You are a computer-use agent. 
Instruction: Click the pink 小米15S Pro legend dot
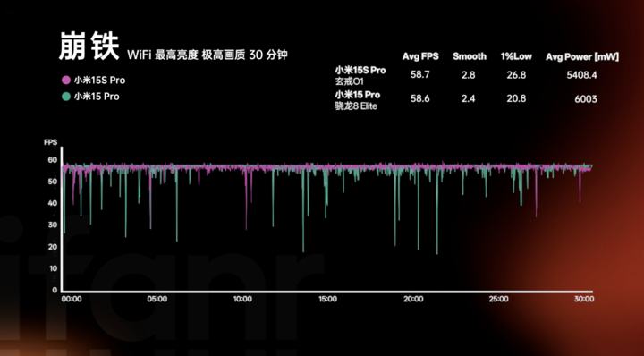point(66,81)
